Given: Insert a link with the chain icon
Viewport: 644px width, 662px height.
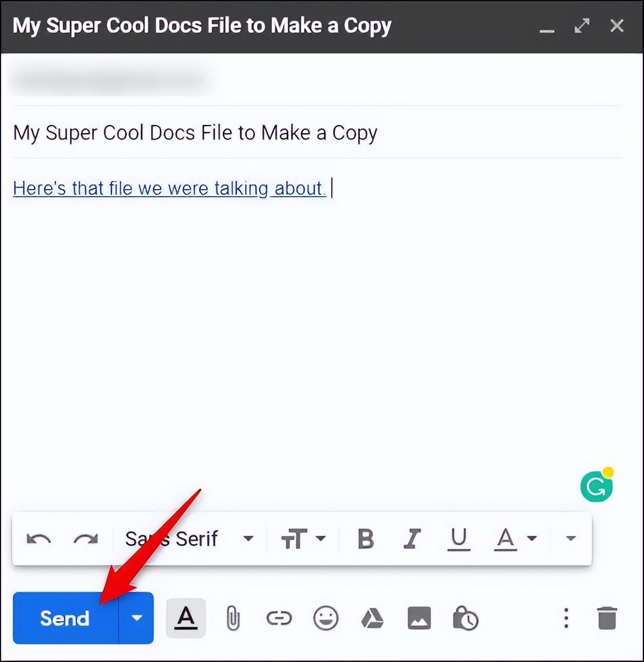Looking at the screenshot, I should [279, 619].
